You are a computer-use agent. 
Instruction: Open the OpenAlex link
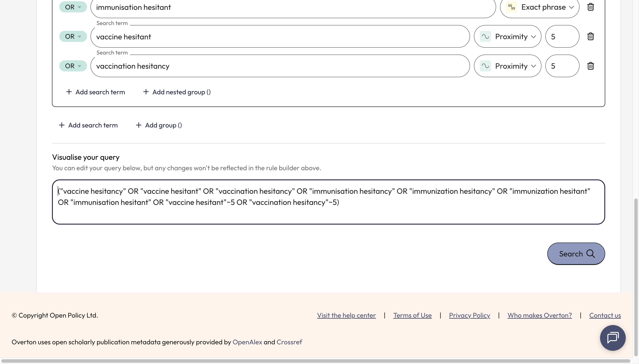click(x=247, y=342)
